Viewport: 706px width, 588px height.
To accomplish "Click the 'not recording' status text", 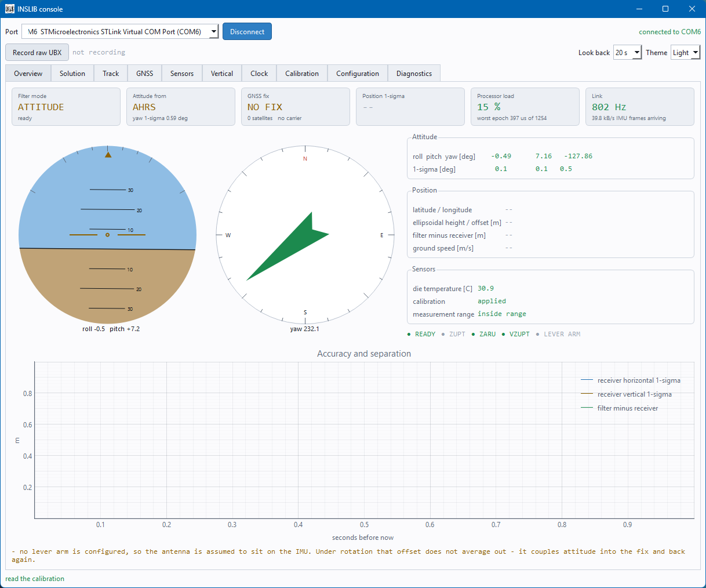I will [x=99, y=52].
